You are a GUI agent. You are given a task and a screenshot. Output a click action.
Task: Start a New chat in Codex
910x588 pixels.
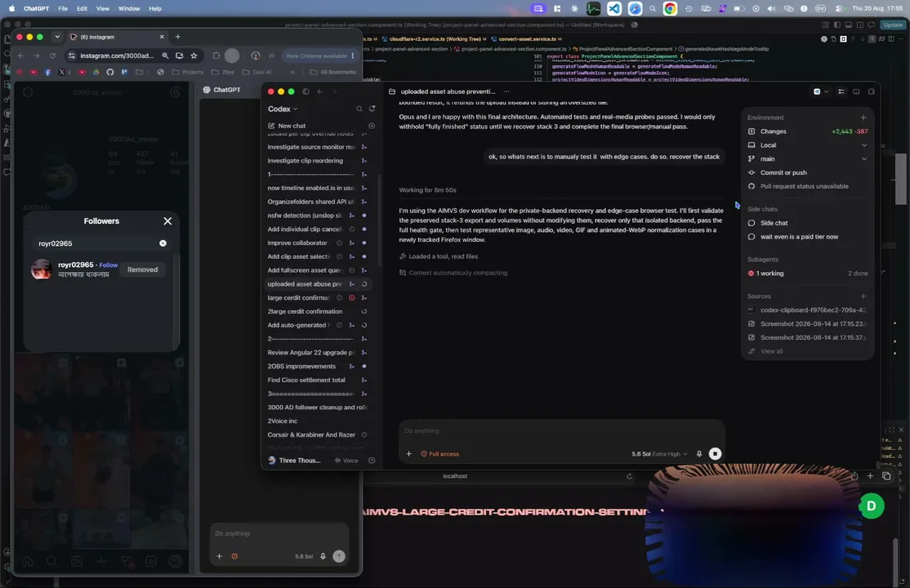[292, 126]
